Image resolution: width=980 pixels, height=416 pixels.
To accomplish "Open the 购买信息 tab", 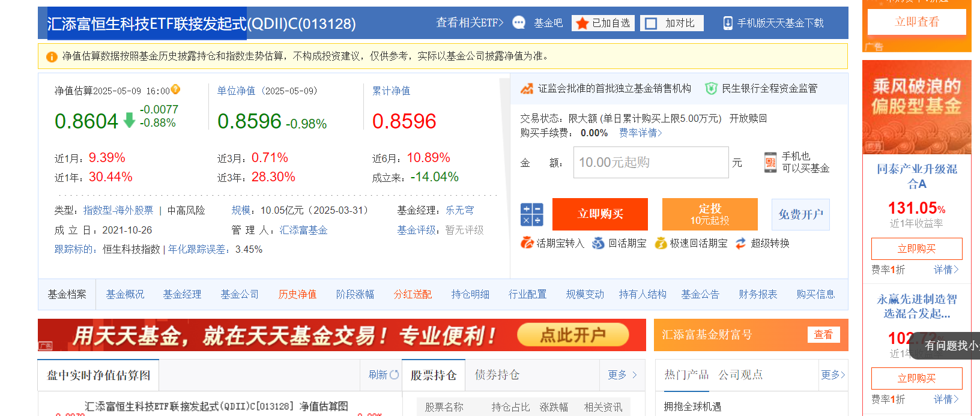I will click(815, 294).
